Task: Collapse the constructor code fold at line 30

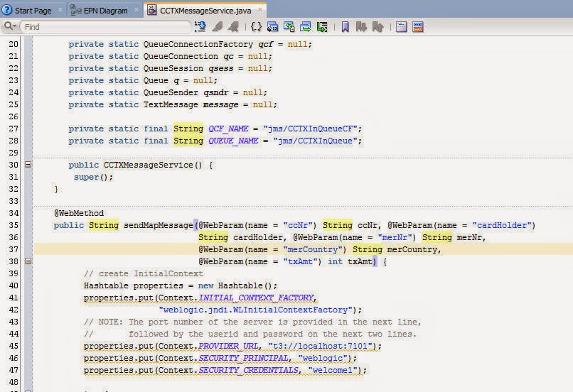Action: pos(28,165)
